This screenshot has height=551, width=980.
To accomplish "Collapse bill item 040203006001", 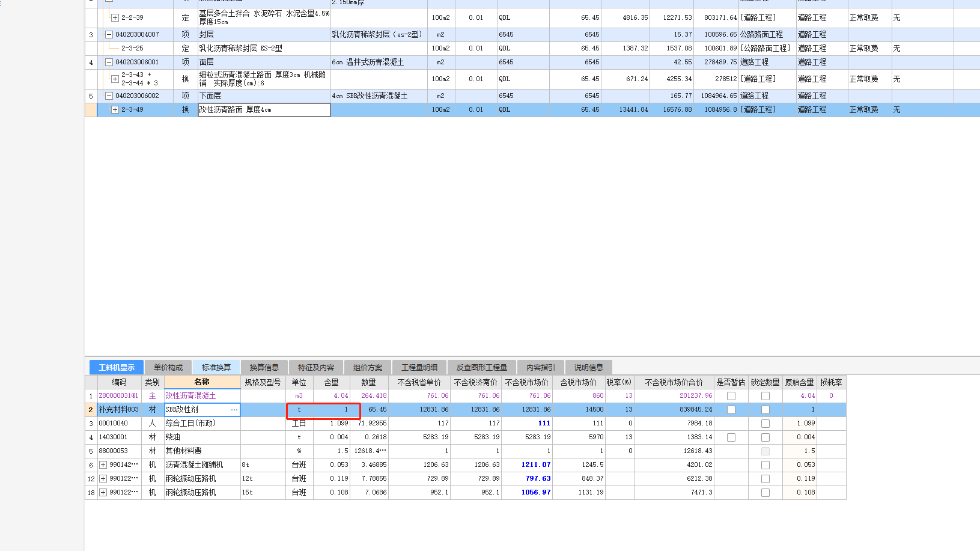I will click(x=109, y=62).
